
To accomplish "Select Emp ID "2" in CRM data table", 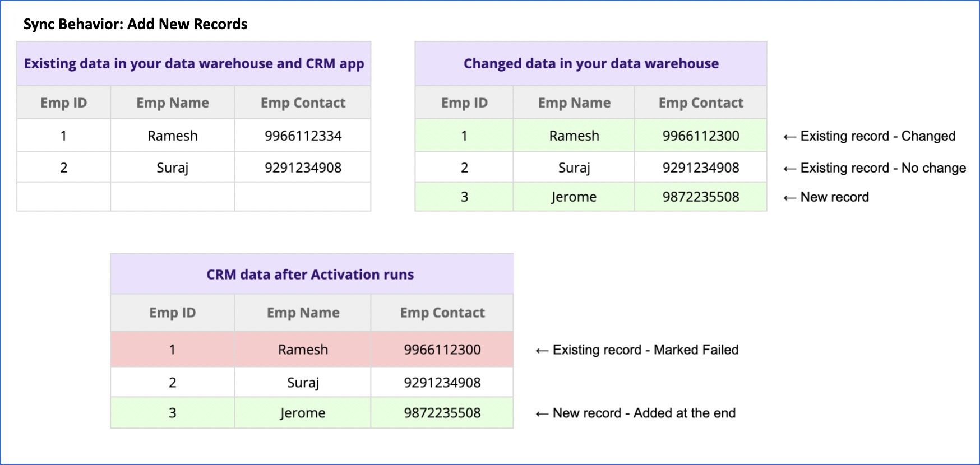I will pyautogui.click(x=173, y=383).
